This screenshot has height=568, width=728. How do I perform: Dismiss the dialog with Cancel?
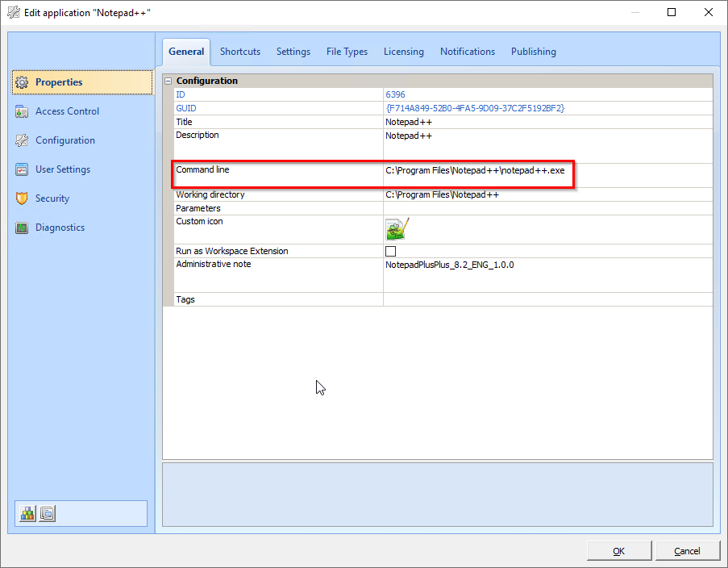click(687, 550)
